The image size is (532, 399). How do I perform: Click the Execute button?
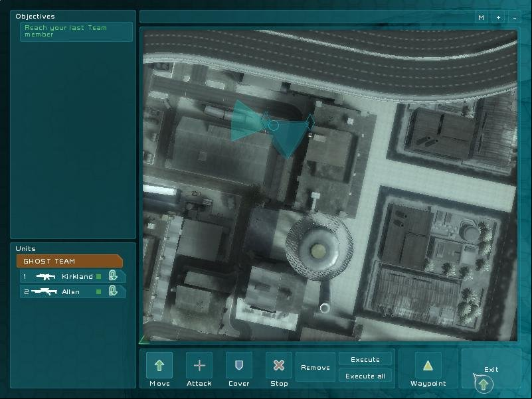(365, 360)
